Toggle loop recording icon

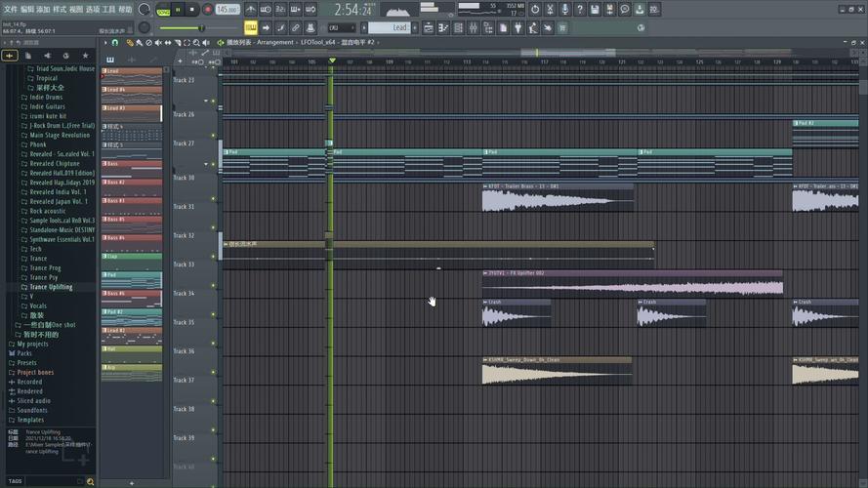tap(310, 10)
